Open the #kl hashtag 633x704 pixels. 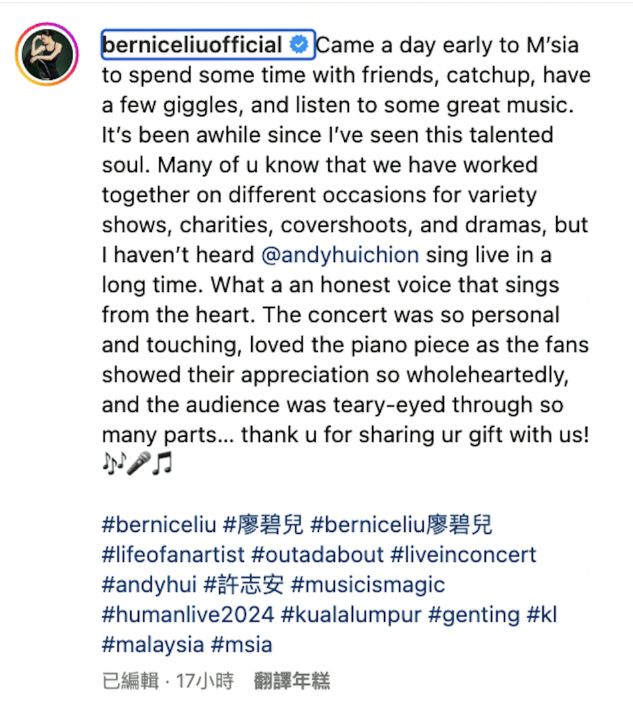tap(542, 615)
